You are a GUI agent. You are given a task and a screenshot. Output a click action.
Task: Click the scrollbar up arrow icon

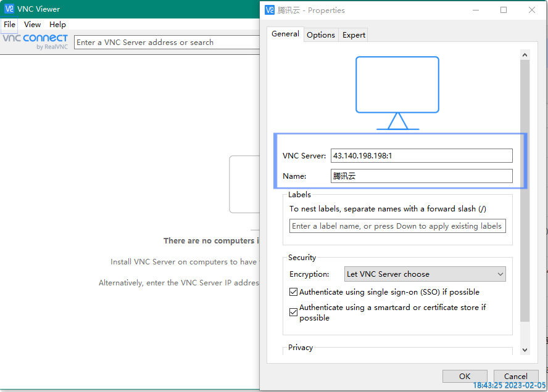[525, 54]
